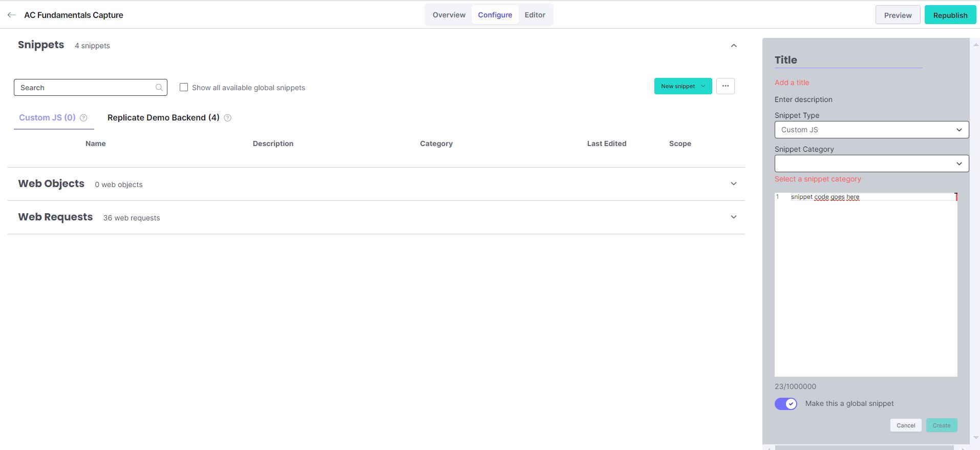Viewport: 980px width, 450px height.
Task: Click help icon beside Replicate Demo Backend
Action: coord(228,118)
